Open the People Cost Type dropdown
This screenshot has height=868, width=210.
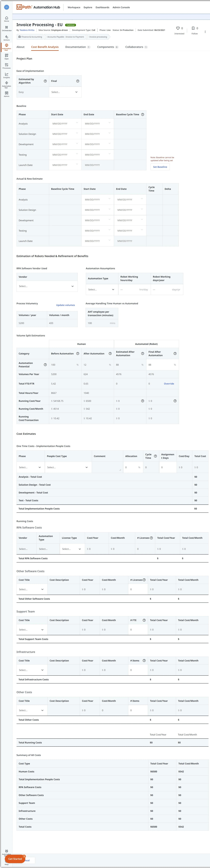click(x=68, y=467)
